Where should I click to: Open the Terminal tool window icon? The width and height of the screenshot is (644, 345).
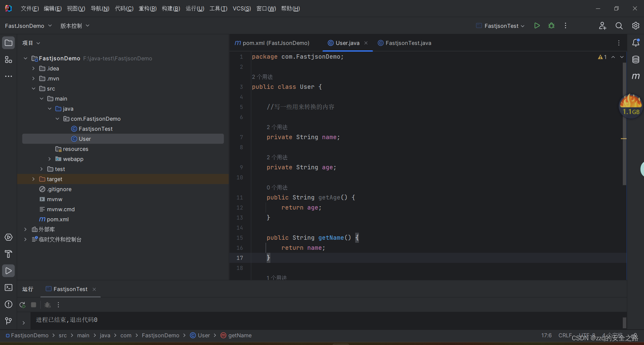pyautogui.click(x=8, y=288)
